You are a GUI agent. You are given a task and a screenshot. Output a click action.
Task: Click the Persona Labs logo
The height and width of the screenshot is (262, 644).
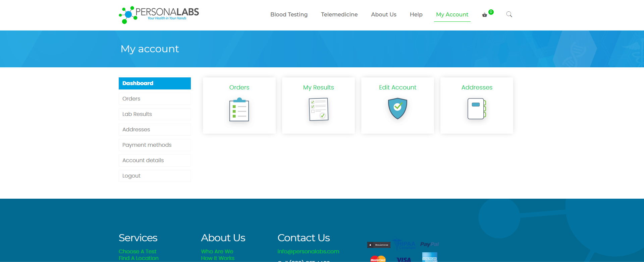point(159,15)
